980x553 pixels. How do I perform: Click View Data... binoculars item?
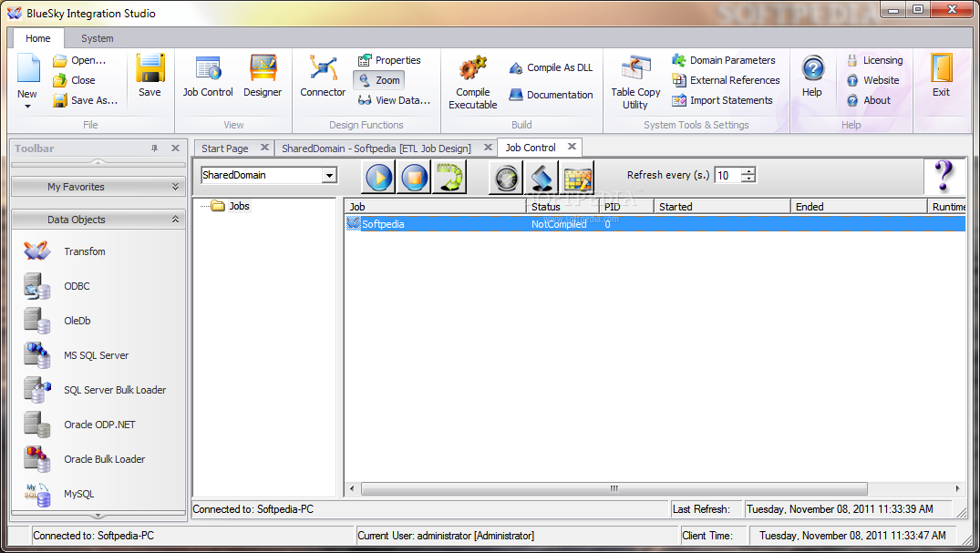pos(394,100)
